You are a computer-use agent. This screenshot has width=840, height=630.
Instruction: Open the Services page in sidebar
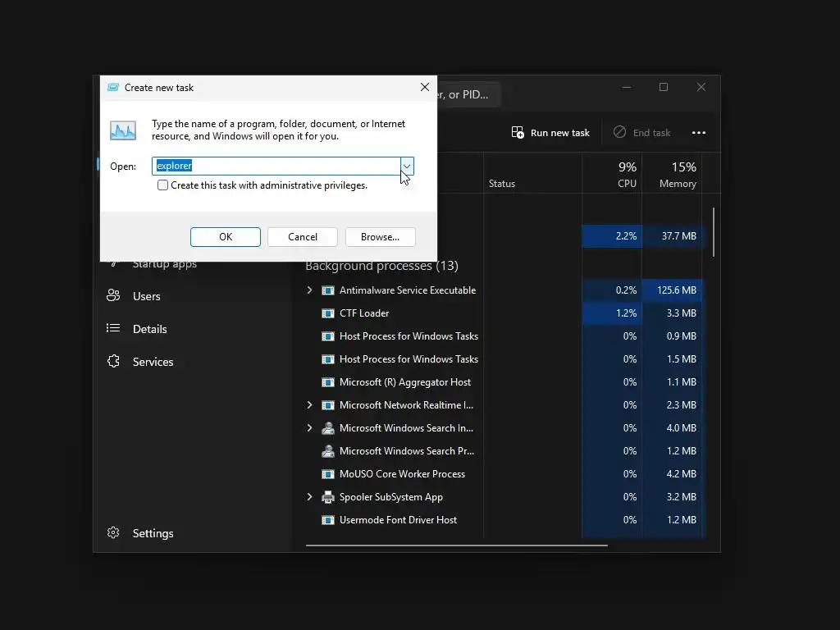[x=153, y=362]
